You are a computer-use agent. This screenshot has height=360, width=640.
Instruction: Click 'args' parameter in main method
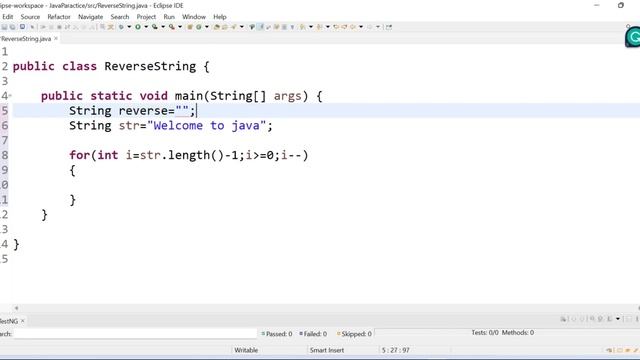(288, 96)
